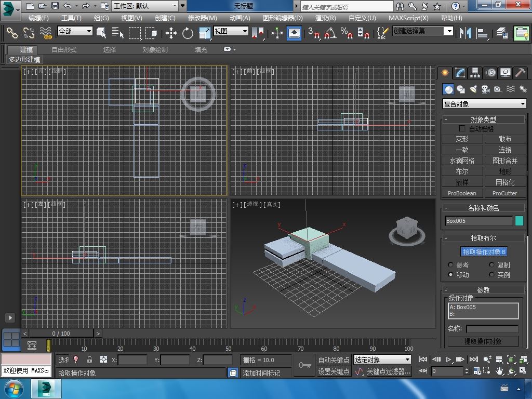Open the Utilities hammer panel
Viewport: 532px width, 399px height.
(x=520, y=73)
